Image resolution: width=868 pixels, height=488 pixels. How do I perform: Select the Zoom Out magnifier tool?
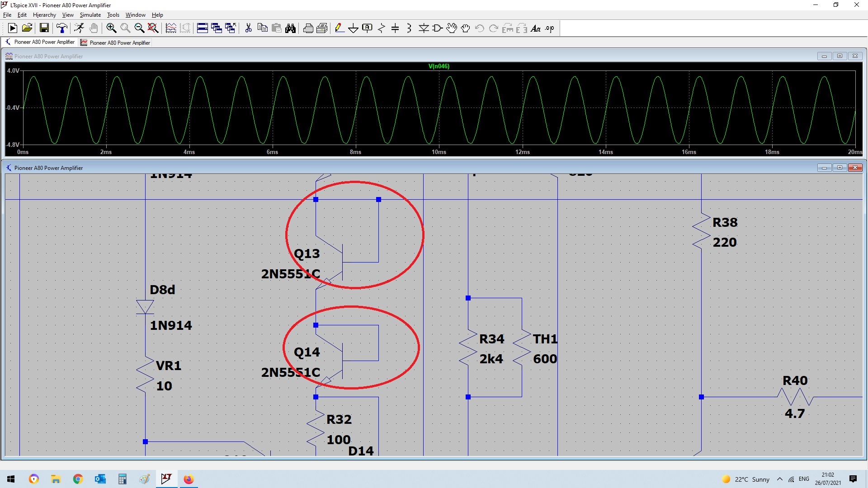pyautogui.click(x=139, y=28)
